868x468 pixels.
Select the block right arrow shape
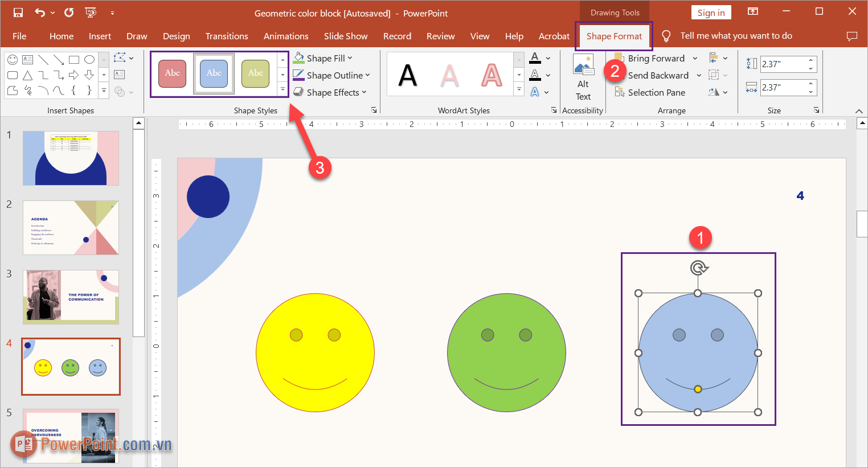pos(74,75)
